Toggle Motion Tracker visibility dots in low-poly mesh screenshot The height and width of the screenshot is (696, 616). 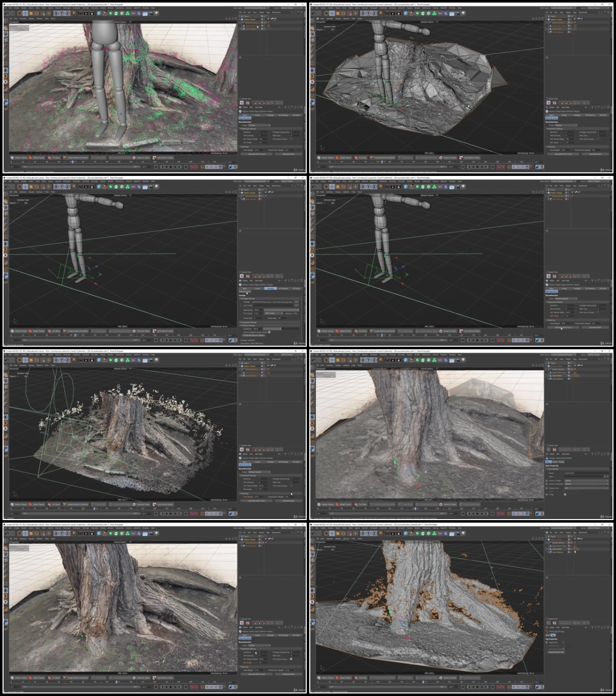pos(571,19)
